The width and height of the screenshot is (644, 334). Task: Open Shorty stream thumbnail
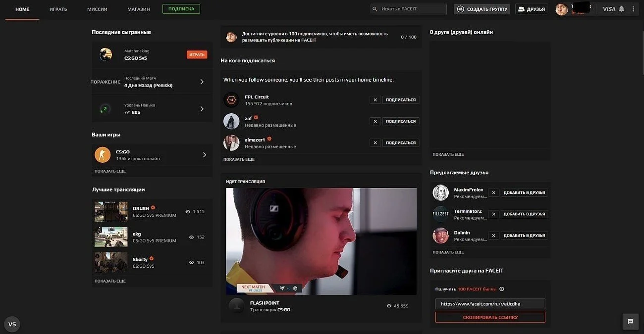[x=111, y=262]
